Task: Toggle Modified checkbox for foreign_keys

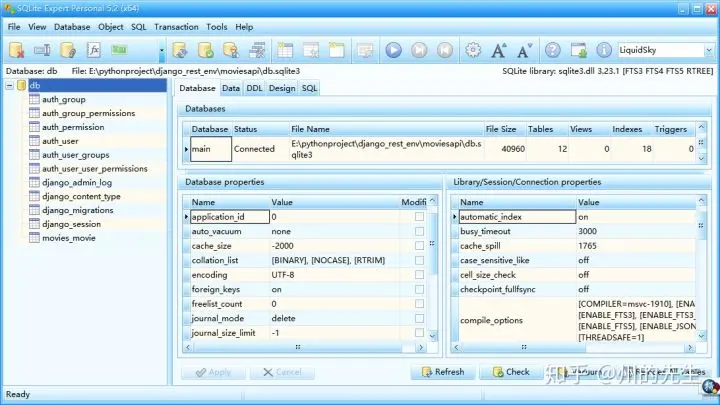Action: [x=419, y=289]
